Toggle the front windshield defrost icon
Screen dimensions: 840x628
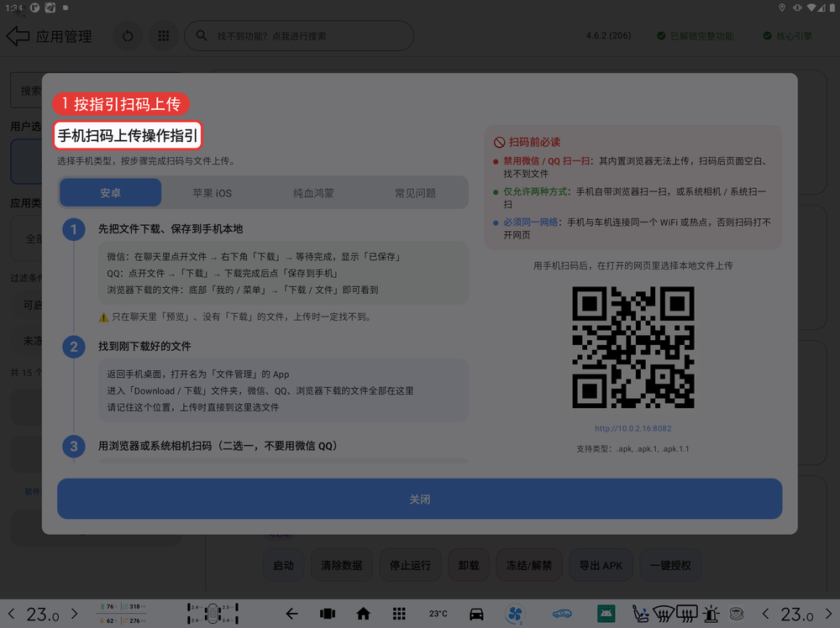pos(663,614)
